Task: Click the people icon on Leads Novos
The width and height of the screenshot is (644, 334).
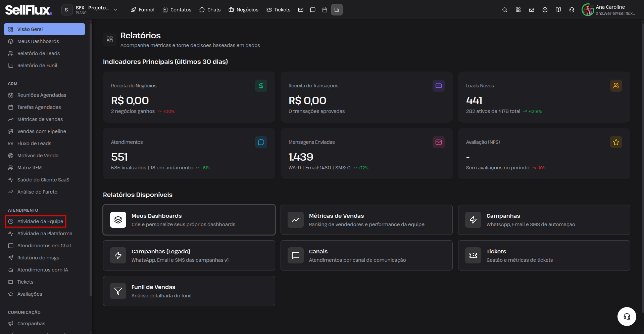Action: tap(616, 86)
